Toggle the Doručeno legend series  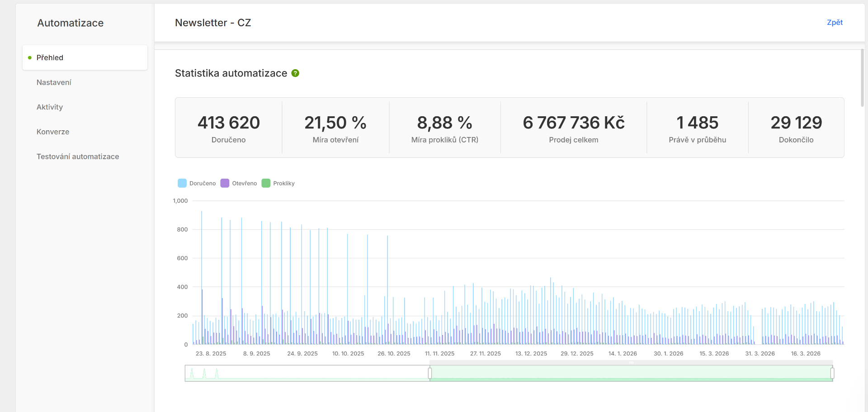click(197, 183)
